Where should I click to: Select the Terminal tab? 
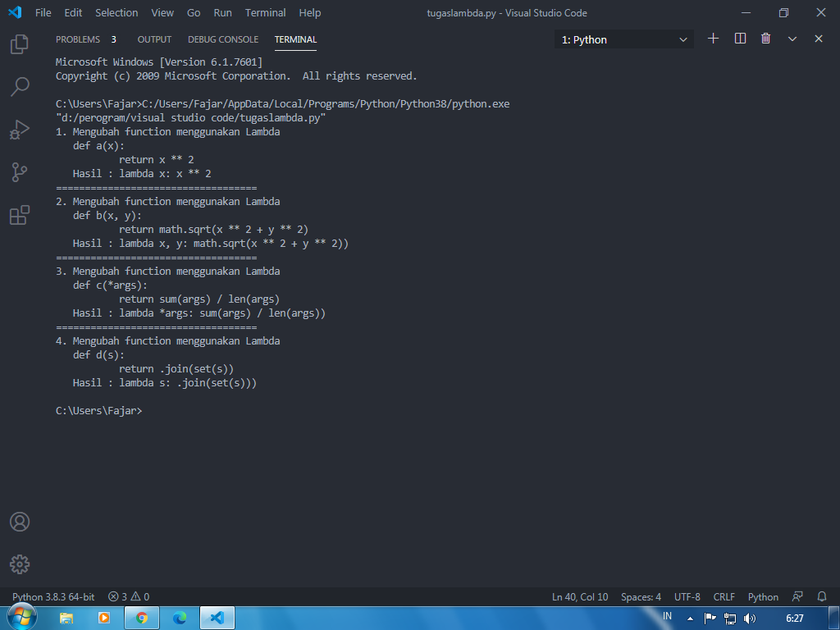click(x=295, y=39)
